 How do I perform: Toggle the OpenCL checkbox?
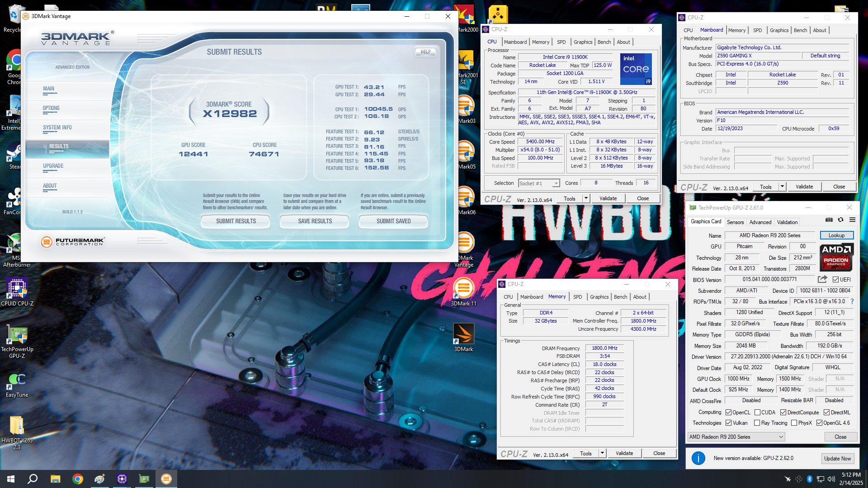(x=728, y=413)
